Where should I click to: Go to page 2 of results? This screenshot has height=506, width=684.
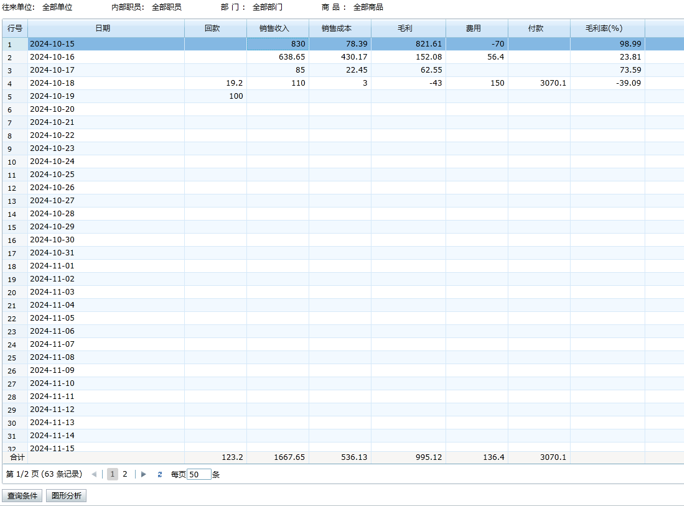125,475
